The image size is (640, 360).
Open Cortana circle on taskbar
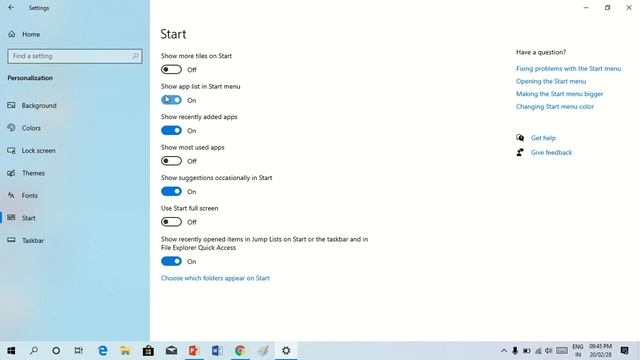(56, 351)
